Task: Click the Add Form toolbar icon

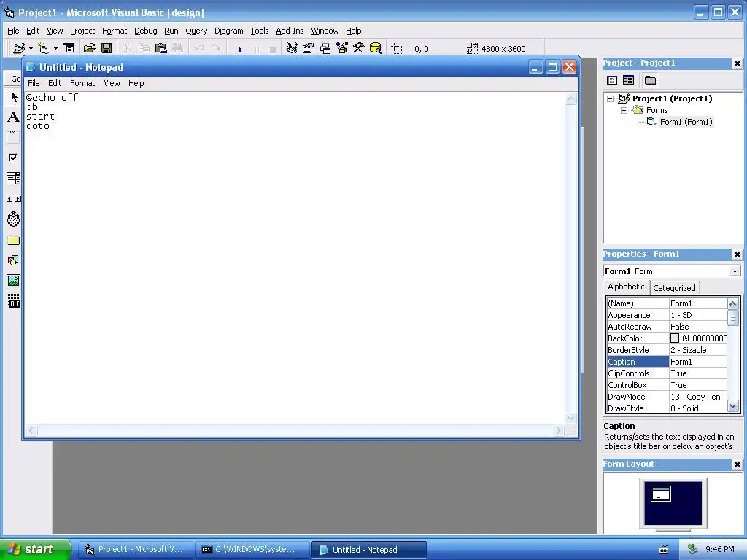Action: click(43, 49)
